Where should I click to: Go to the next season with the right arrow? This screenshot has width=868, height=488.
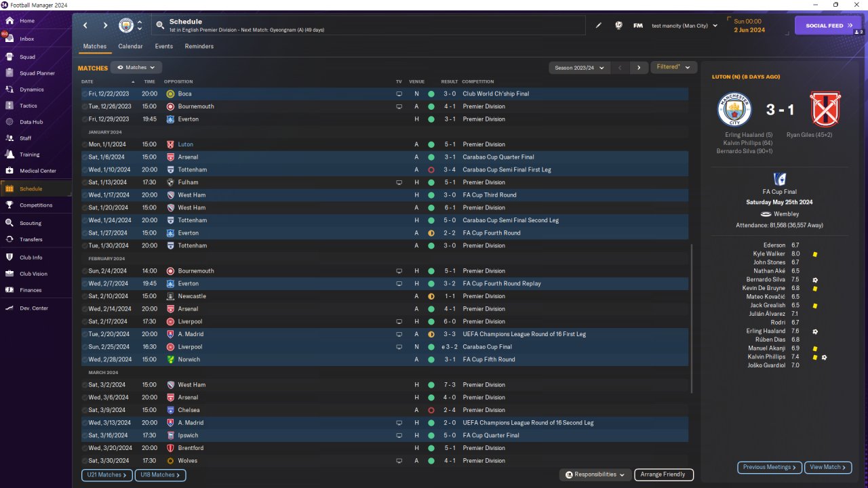click(x=639, y=68)
